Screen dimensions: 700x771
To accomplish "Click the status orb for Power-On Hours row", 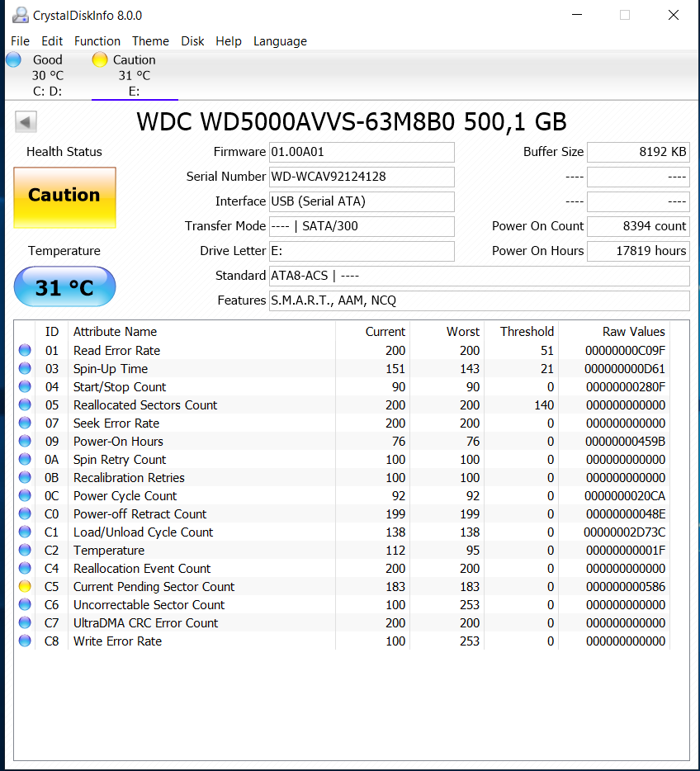I will [x=25, y=441].
